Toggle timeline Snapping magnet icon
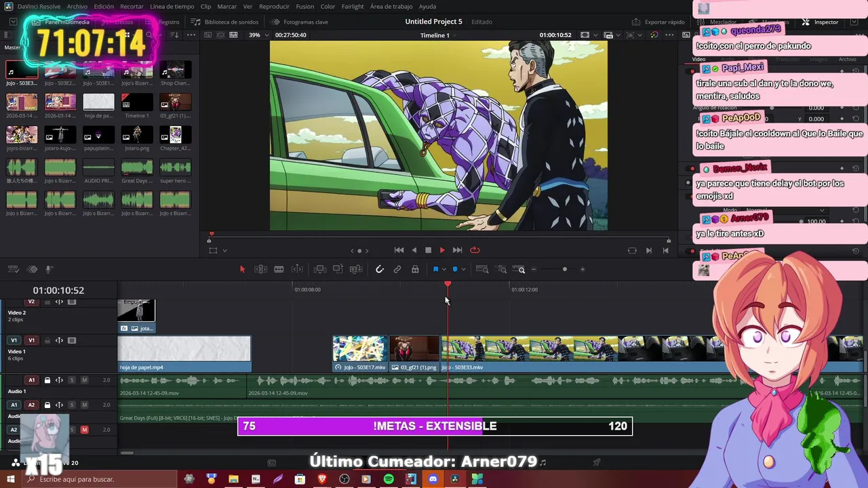 tap(380, 269)
